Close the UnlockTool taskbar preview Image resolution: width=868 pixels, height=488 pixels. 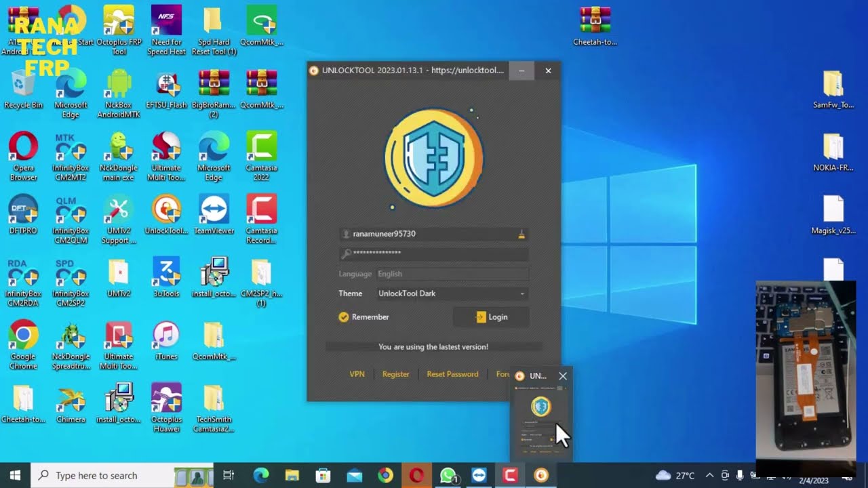tap(563, 375)
